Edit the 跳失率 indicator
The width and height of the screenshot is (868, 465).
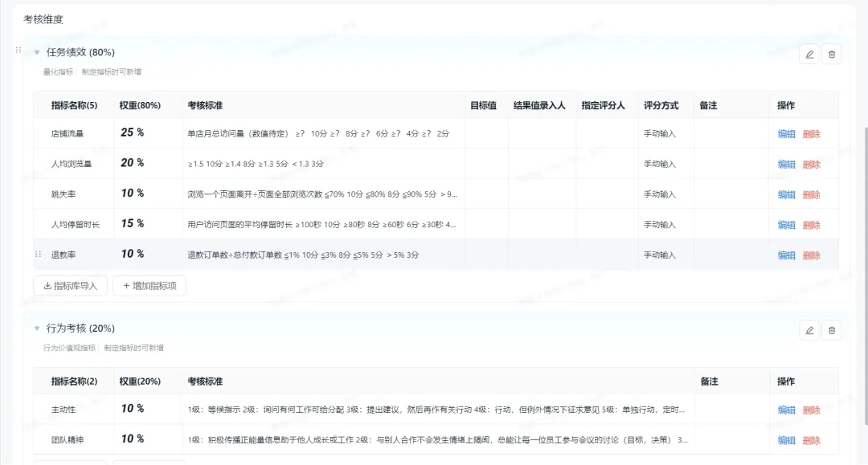click(786, 194)
